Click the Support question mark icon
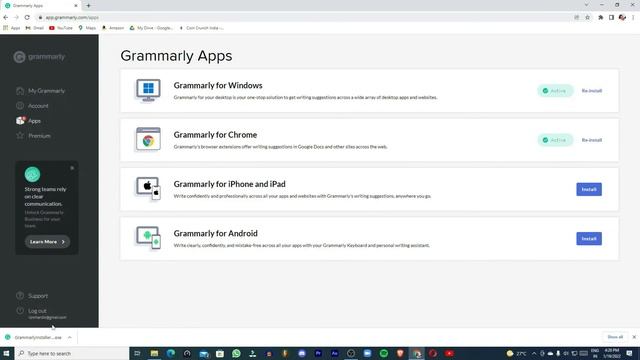Image resolution: width=640 pixels, height=360 pixels. point(20,295)
